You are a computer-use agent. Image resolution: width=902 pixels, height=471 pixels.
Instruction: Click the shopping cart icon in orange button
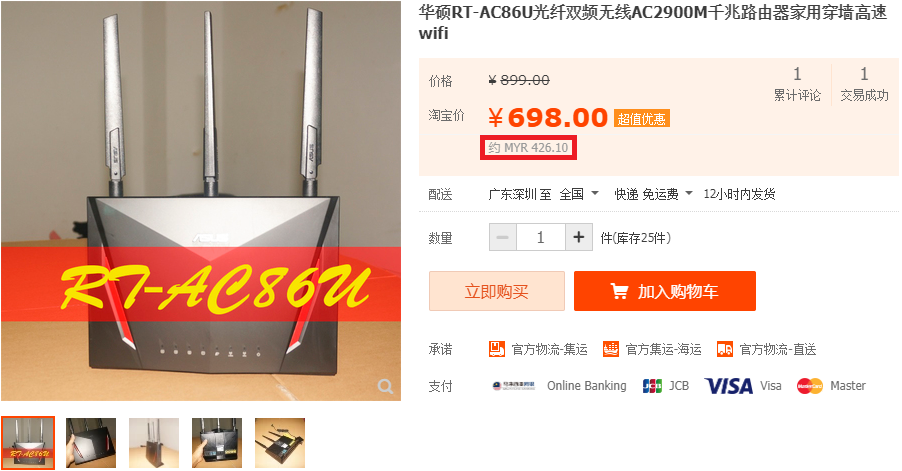[x=620, y=292]
